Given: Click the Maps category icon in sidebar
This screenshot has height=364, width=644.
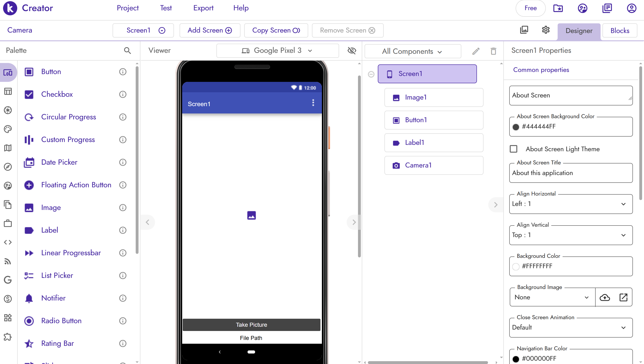Looking at the screenshot, I should (8, 148).
